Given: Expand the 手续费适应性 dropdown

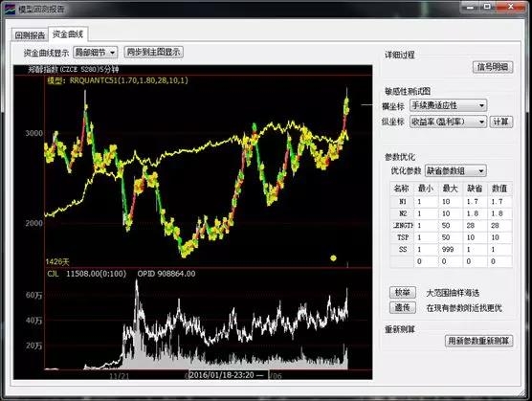Looking at the screenshot, I should tap(448, 105).
